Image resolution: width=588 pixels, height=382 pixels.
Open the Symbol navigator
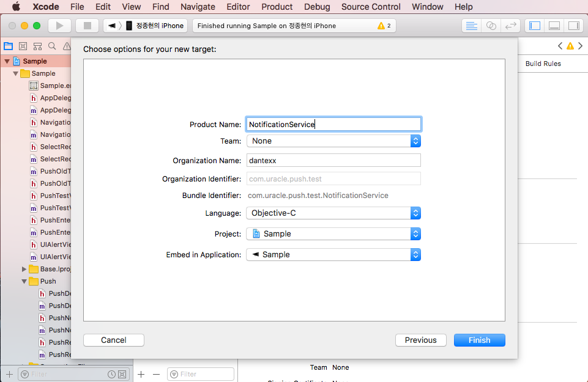[37, 46]
